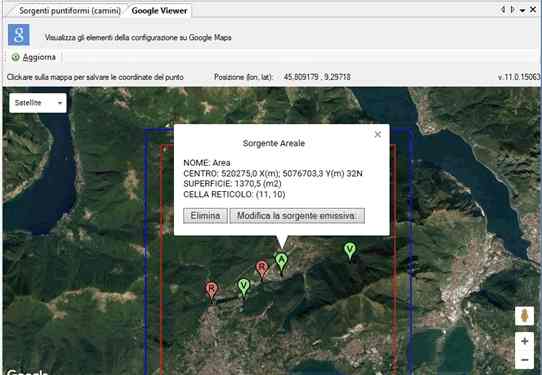Select the Google Viewer tab
The image size is (542, 375).
(159, 11)
